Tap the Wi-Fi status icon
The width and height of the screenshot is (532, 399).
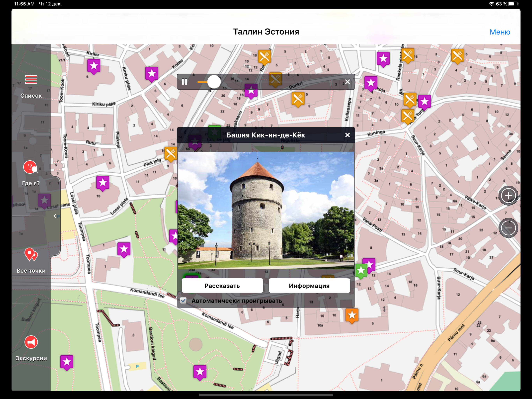pyautogui.click(x=492, y=4)
